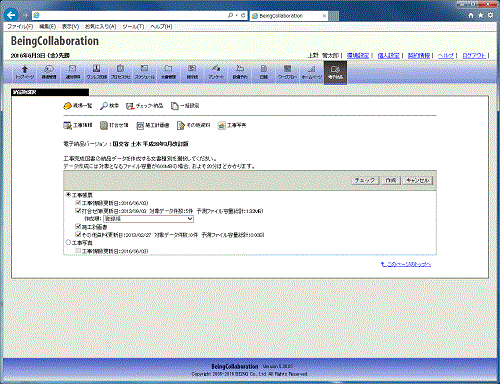Click the browser favorites star icon
This screenshot has height=384, width=500.
480,15
